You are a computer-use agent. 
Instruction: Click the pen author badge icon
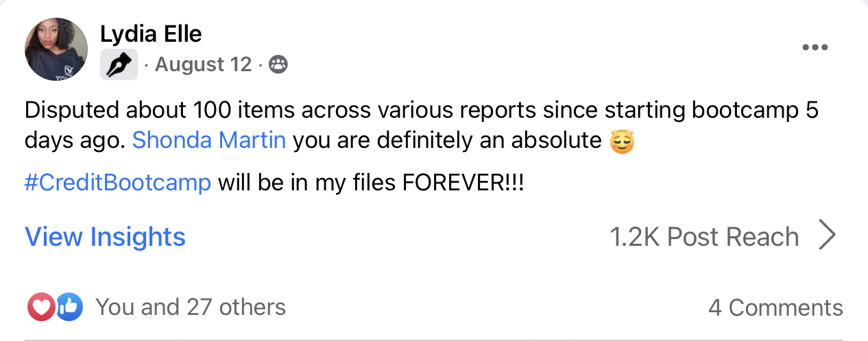[x=119, y=65]
